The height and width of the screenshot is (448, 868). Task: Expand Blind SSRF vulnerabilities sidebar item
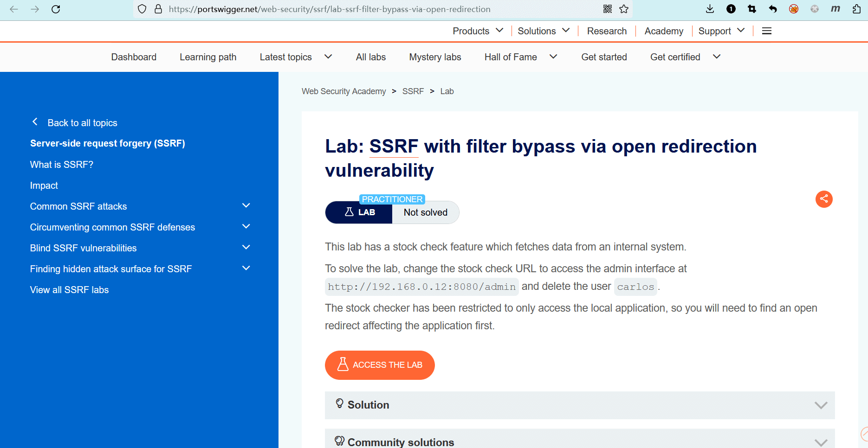(x=246, y=248)
